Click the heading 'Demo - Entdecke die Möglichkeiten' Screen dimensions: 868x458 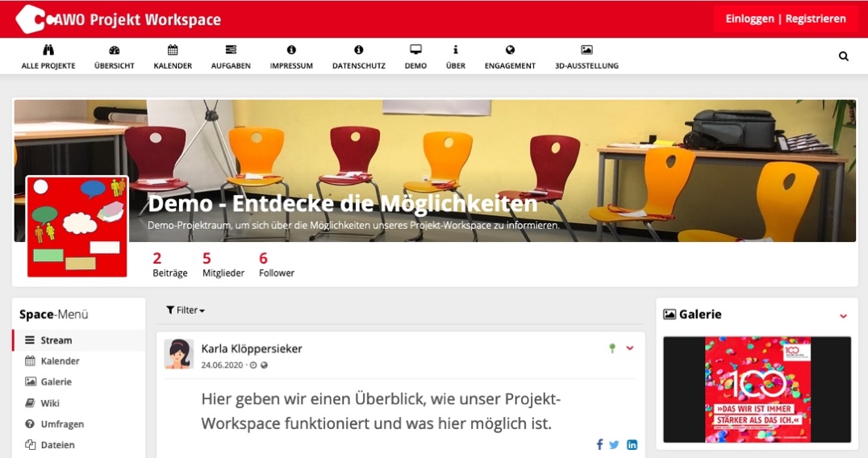coord(343,203)
